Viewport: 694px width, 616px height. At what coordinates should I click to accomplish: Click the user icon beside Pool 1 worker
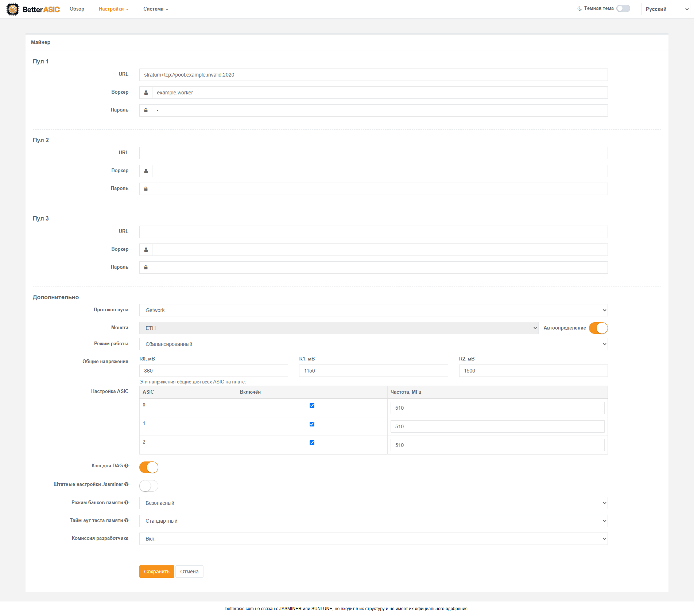146,93
